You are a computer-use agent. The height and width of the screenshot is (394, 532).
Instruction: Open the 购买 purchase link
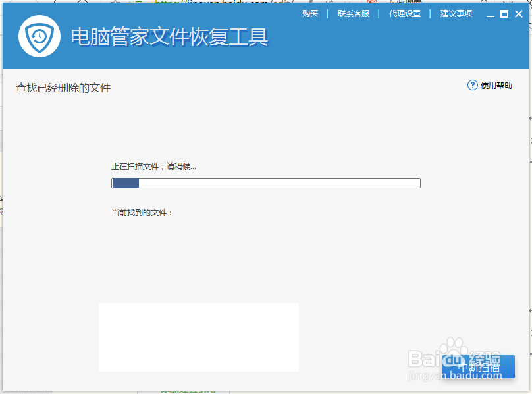(x=310, y=14)
